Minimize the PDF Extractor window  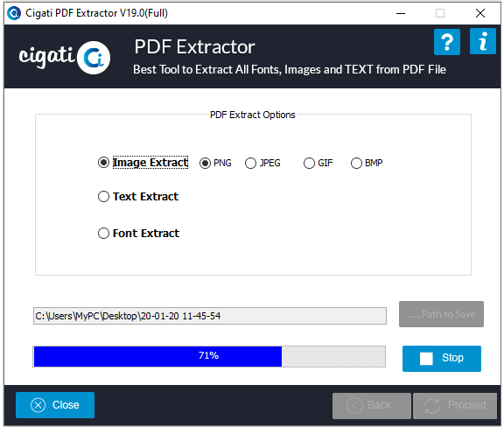pyautogui.click(x=401, y=13)
